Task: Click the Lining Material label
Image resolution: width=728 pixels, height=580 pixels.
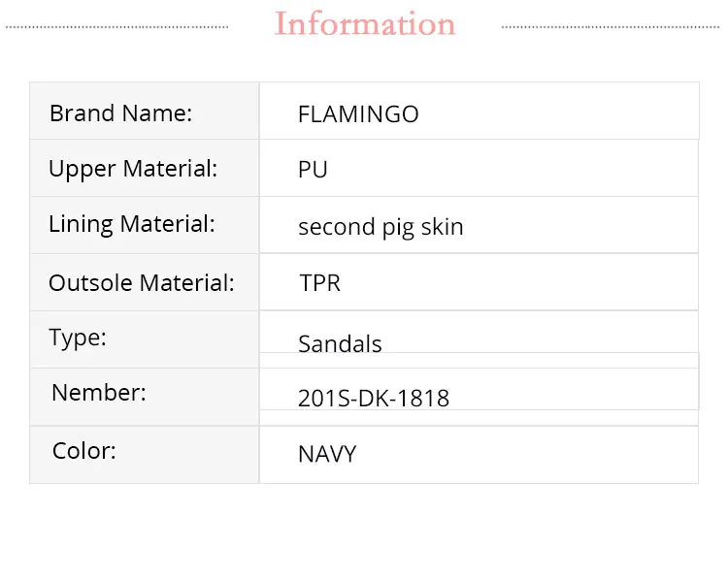Action: pos(131,224)
